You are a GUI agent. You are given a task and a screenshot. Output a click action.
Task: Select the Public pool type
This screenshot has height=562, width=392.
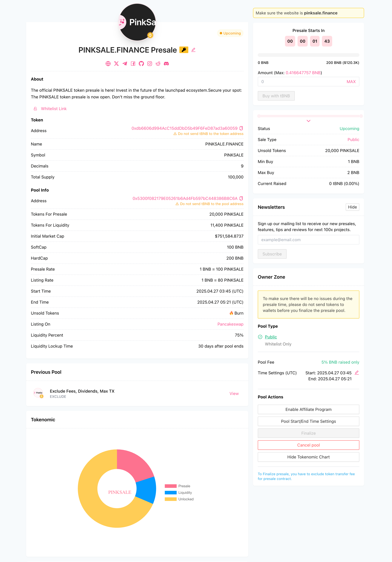271,337
